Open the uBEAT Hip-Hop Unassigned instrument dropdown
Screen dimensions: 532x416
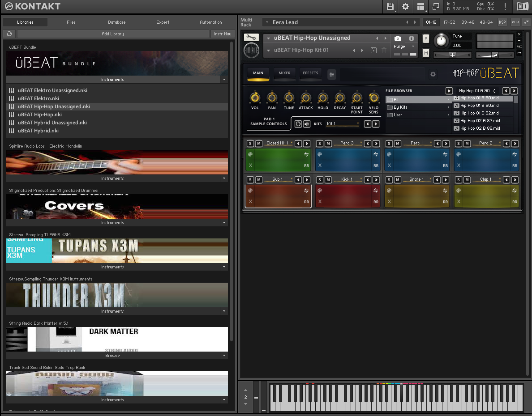[268, 38]
